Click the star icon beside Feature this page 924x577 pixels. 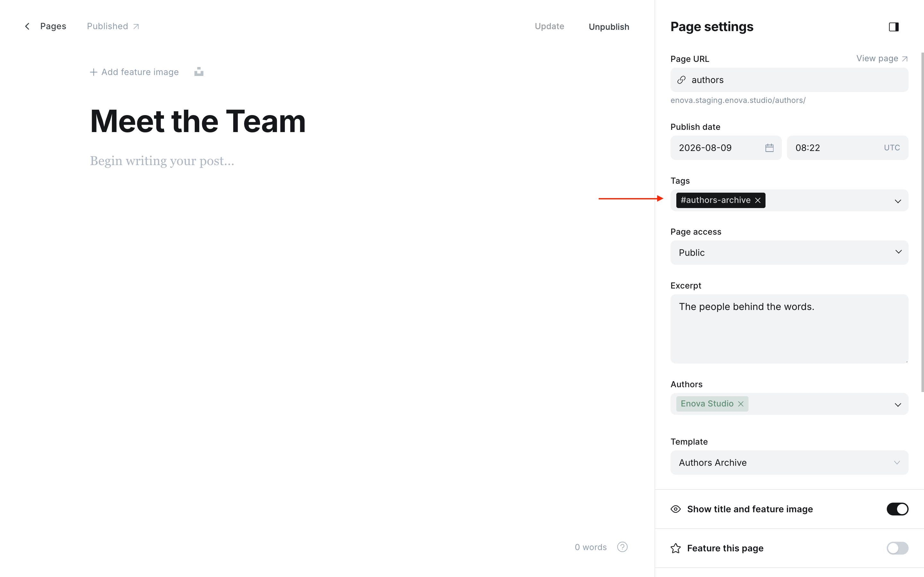click(x=675, y=548)
